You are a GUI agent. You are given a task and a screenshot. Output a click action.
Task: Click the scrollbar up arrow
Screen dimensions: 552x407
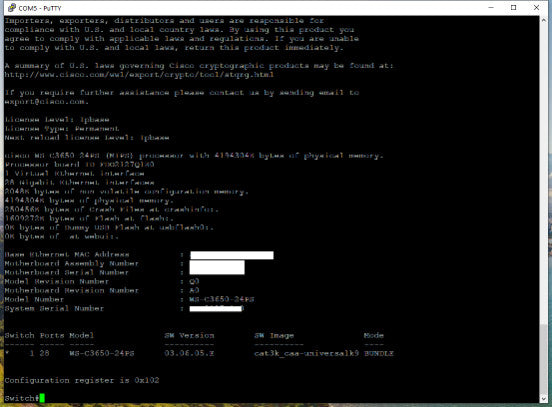tap(544, 20)
